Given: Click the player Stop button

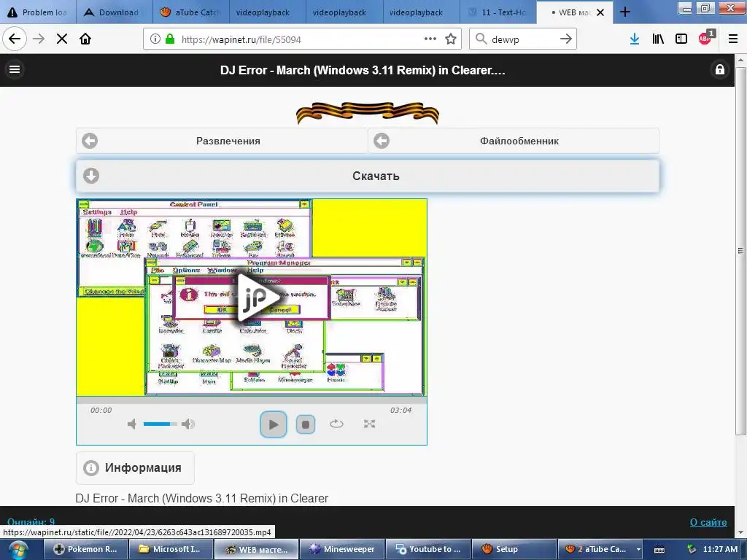Looking at the screenshot, I should coord(306,424).
